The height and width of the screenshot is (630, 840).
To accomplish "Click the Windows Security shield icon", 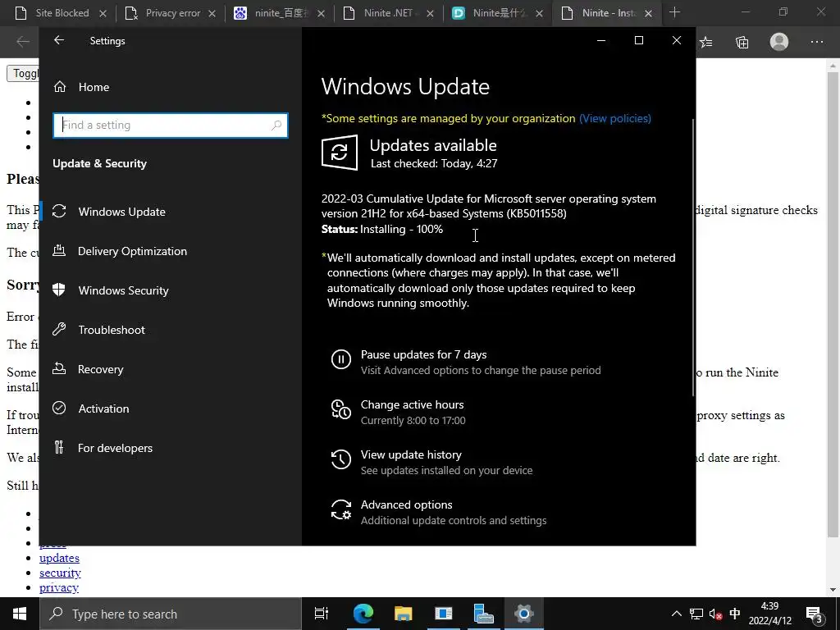I will (x=59, y=290).
